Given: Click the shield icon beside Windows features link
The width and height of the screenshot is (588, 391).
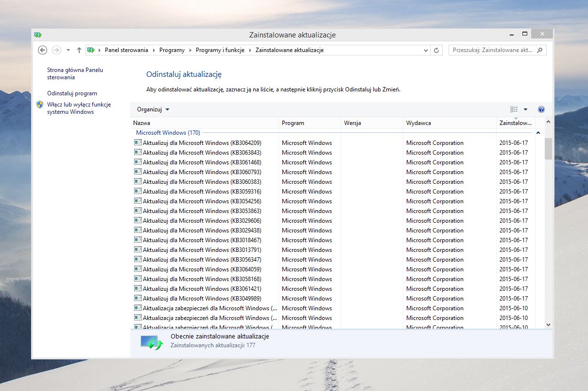Looking at the screenshot, I should coord(40,105).
